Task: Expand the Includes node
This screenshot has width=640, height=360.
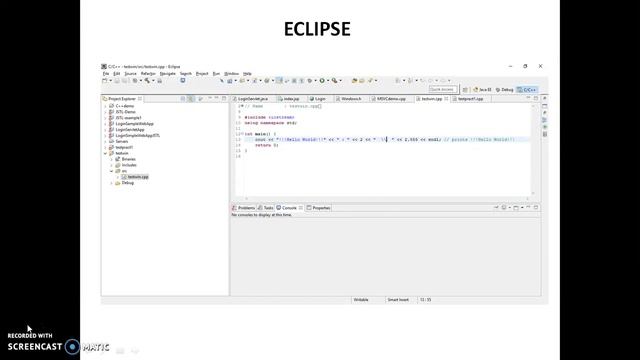Action: pyautogui.click(x=111, y=165)
